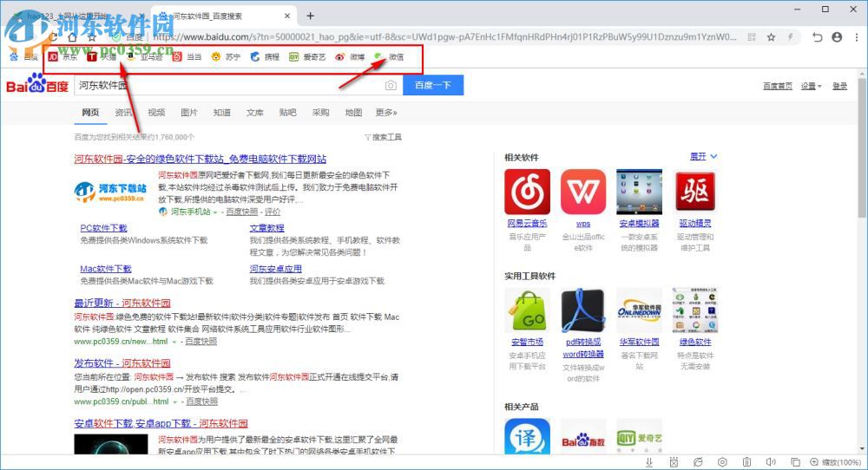
Task: Open the 爱奇艺 bookmark
Action: coord(307,56)
